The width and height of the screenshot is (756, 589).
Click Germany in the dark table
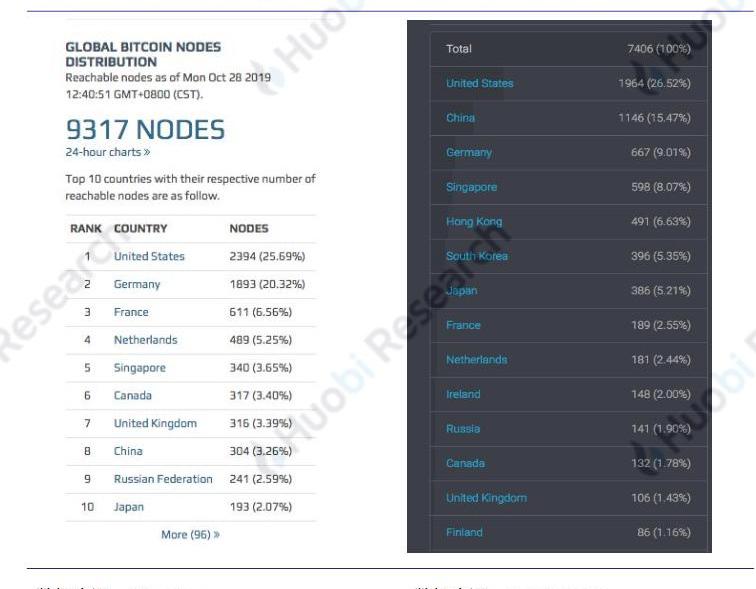pyautogui.click(x=469, y=152)
